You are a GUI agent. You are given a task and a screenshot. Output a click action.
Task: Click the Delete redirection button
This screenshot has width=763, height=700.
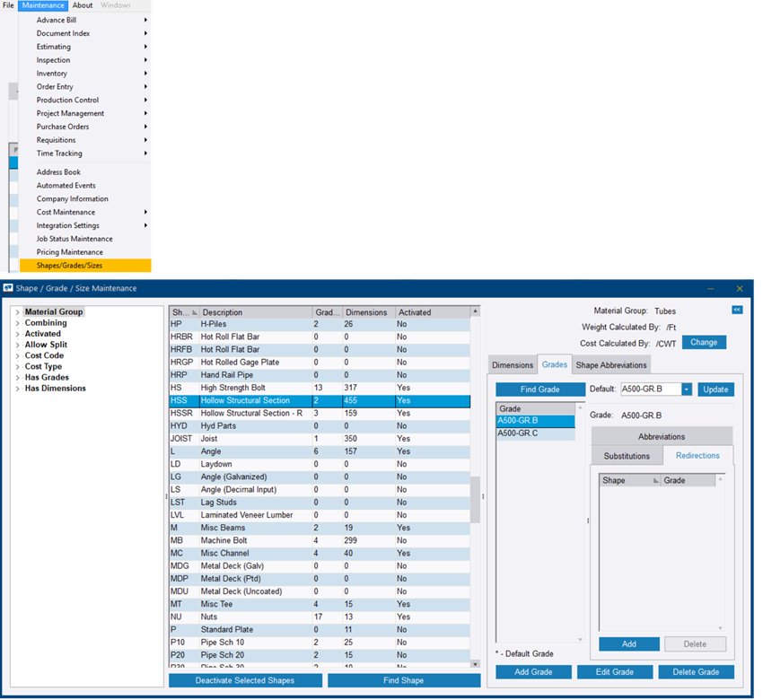coord(695,644)
